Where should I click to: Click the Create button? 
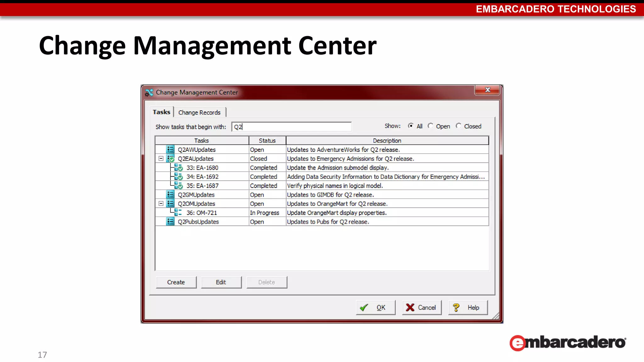pyautogui.click(x=176, y=282)
